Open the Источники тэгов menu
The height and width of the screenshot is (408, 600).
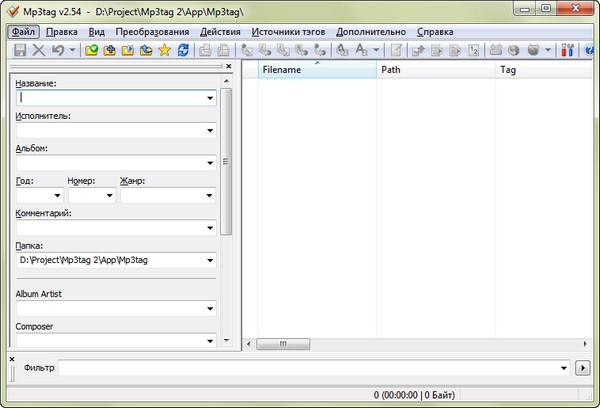(288, 32)
